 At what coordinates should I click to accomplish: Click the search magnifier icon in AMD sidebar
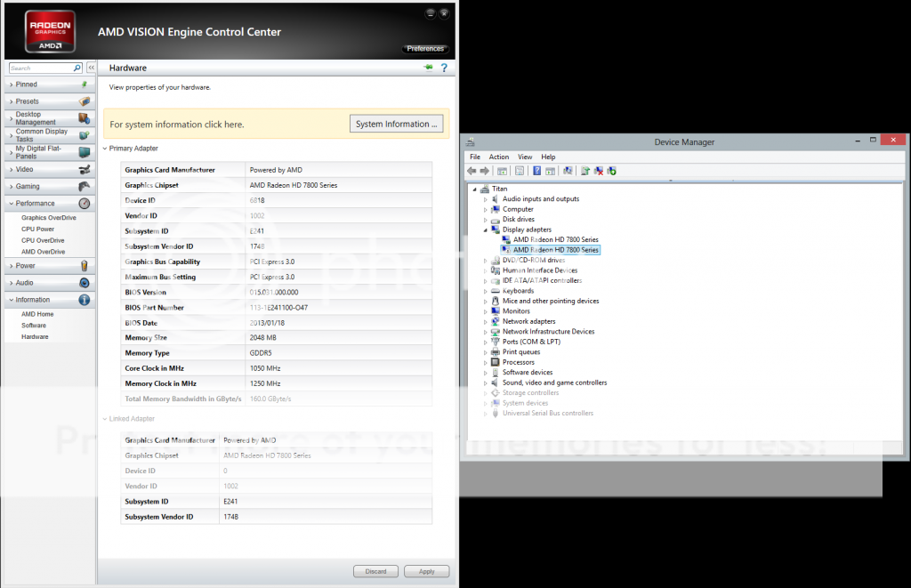coord(77,68)
